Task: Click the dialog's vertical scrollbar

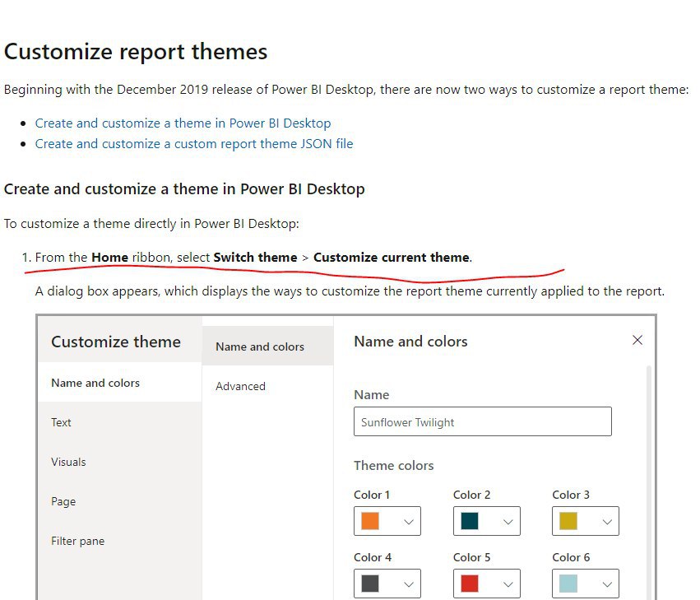Action: (x=649, y=482)
